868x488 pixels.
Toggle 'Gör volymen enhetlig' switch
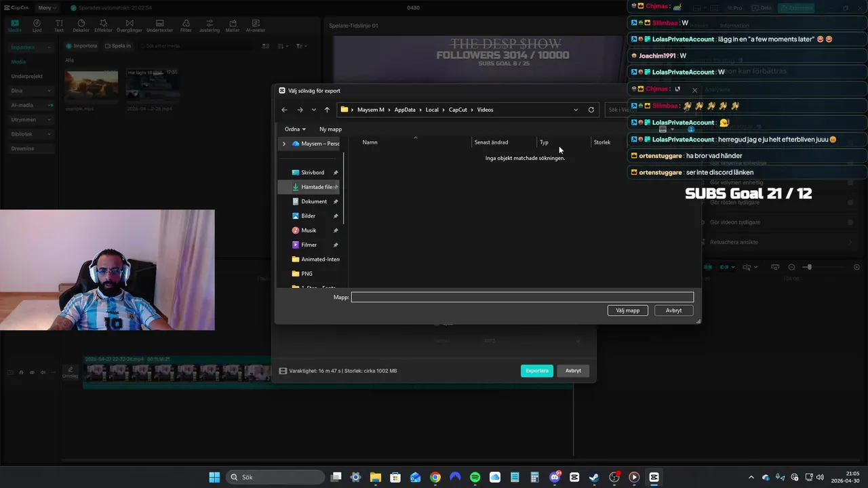point(850,182)
